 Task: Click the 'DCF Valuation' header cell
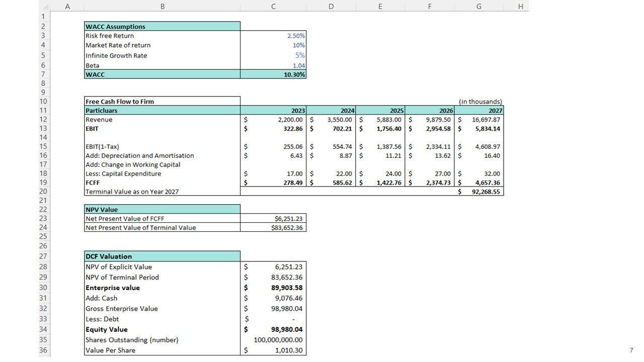click(x=162, y=256)
